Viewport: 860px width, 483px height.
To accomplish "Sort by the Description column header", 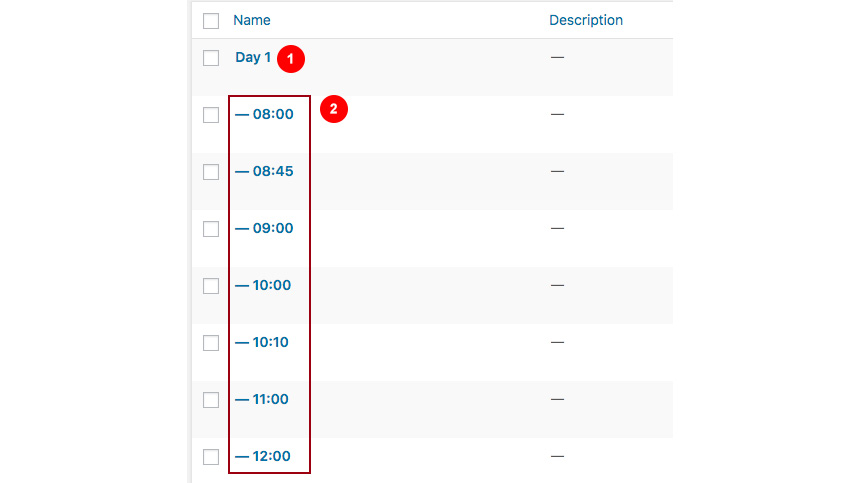I will [586, 20].
